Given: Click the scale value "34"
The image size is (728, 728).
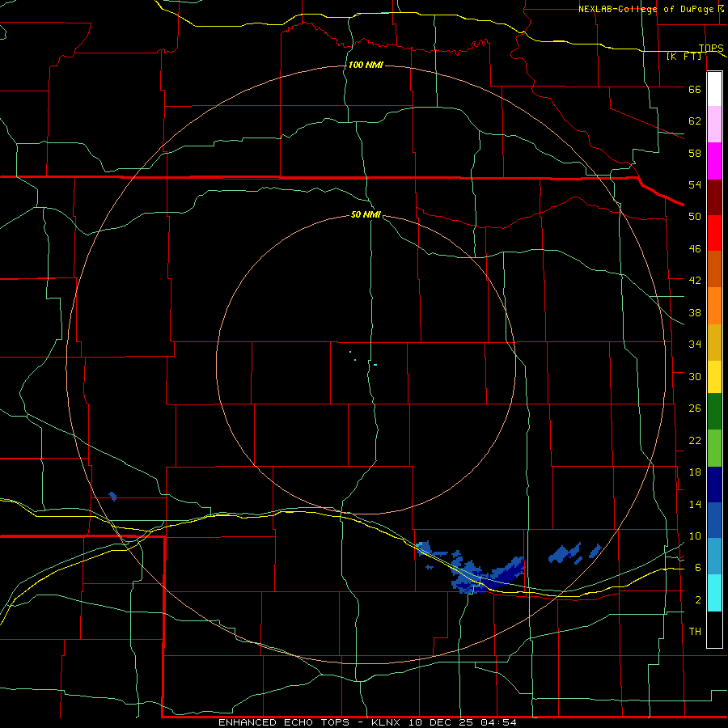Looking at the screenshot, I should coord(695,345).
